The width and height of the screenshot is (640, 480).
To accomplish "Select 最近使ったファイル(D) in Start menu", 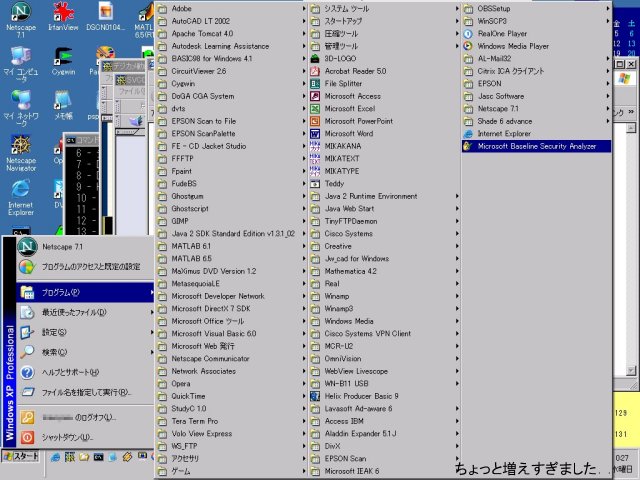I will point(85,312).
